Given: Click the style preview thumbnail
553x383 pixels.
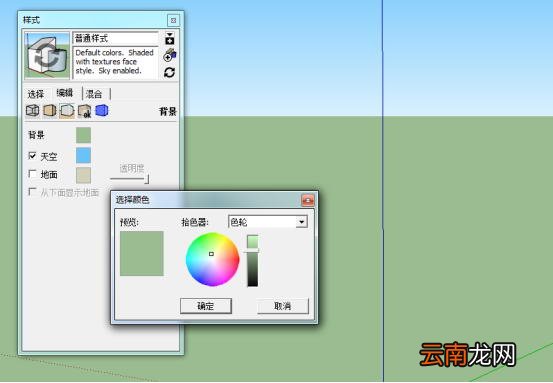Looking at the screenshot, I should (x=47, y=55).
